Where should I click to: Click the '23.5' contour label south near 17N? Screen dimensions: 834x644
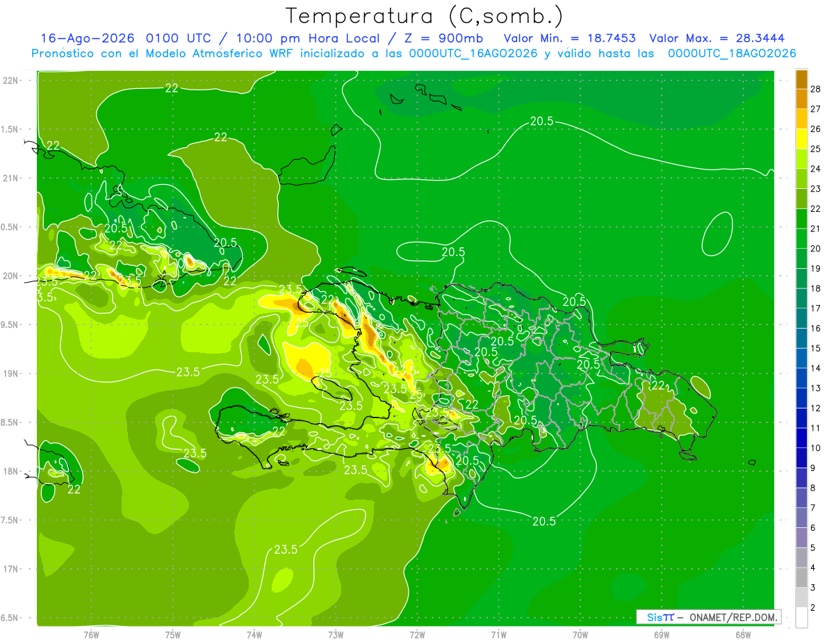pos(286,550)
